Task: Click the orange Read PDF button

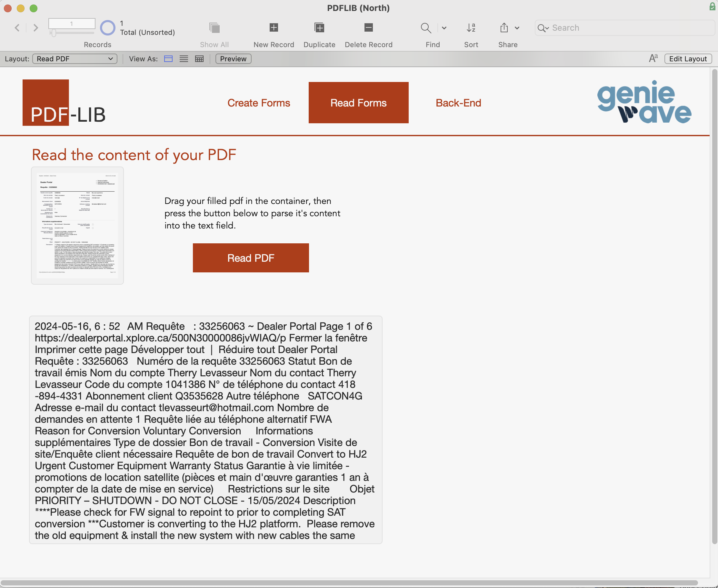Action: (251, 258)
